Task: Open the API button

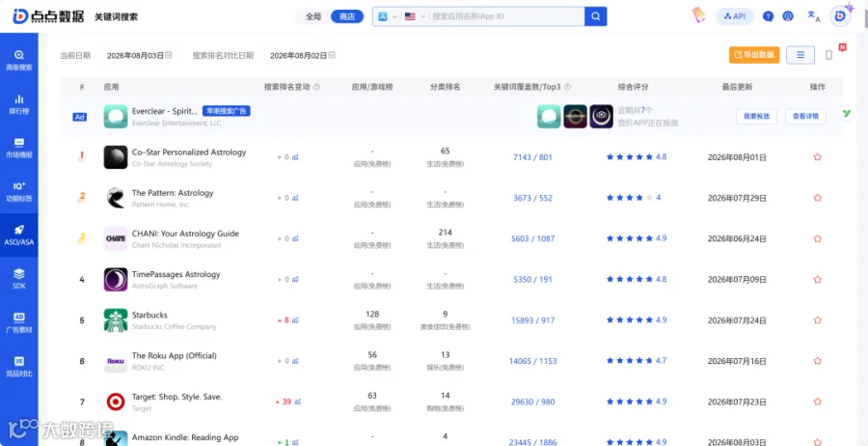Action: click(735, 16)
